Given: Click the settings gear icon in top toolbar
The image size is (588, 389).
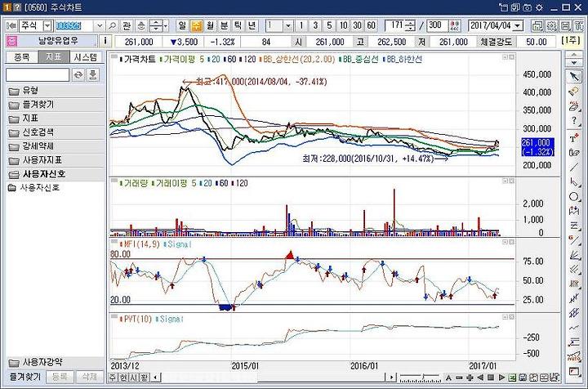Looking at the screenshot, I should pyautogui.click(x=551, y=26).
